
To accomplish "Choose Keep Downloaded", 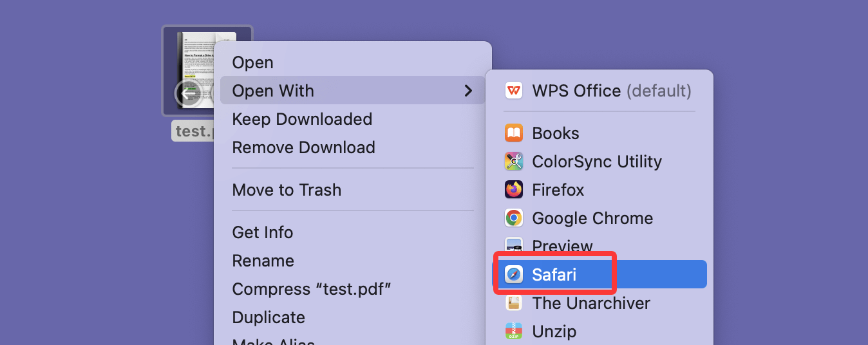I will point(353,119).
